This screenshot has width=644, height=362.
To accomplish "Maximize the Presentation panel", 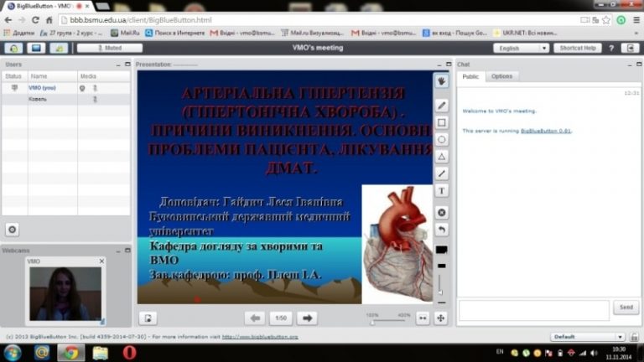I will tap(448, 65).
